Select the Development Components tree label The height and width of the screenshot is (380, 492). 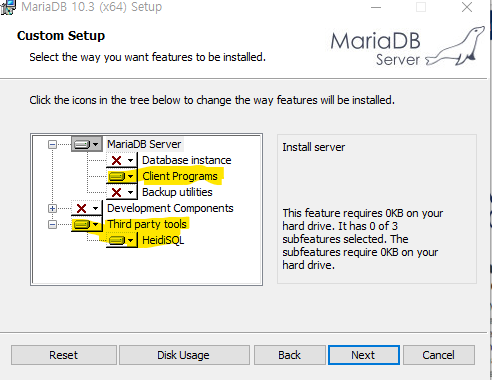point(170,208)
